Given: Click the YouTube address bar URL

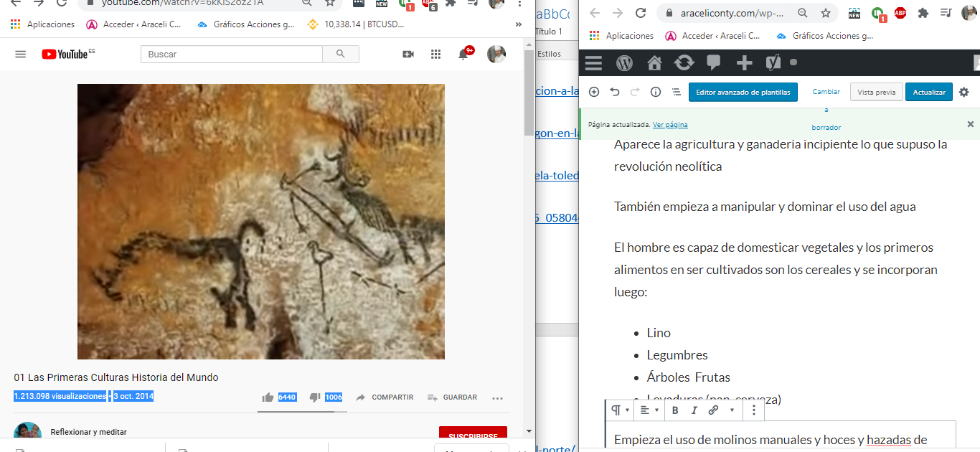Looking at the screenshot, I should click(183, 3).
